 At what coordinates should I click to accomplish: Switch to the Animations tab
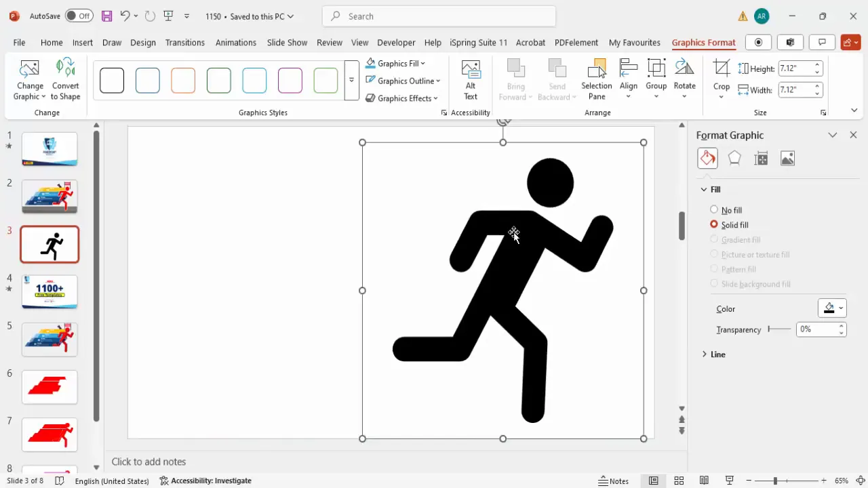tap(236, 42)
